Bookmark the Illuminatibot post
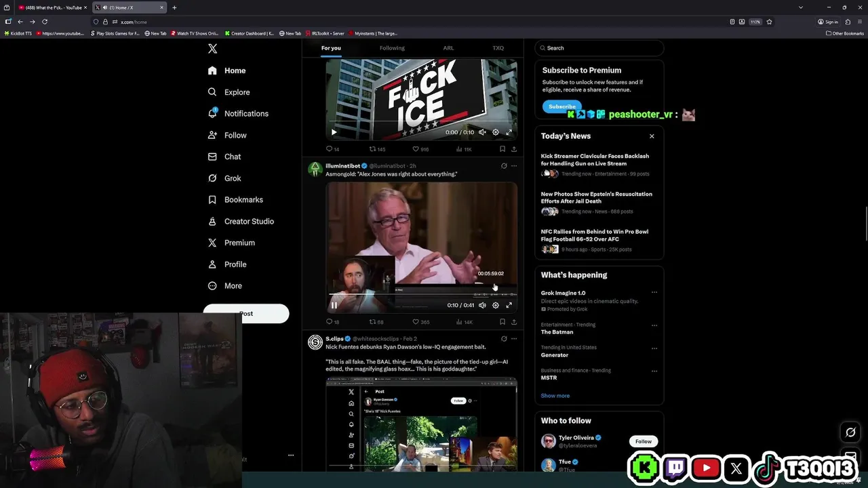This screenshot has width=868, height=488. [x=502, y=322]
